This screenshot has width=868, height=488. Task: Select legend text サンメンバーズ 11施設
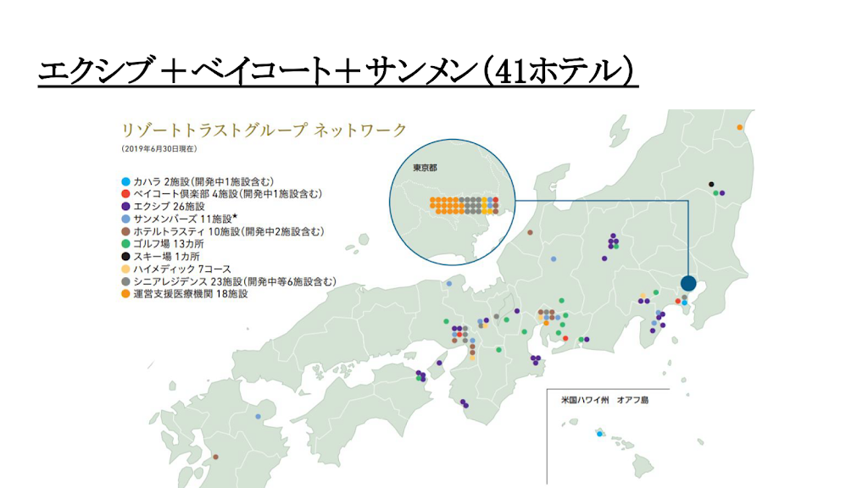click(x=186, y=219)
